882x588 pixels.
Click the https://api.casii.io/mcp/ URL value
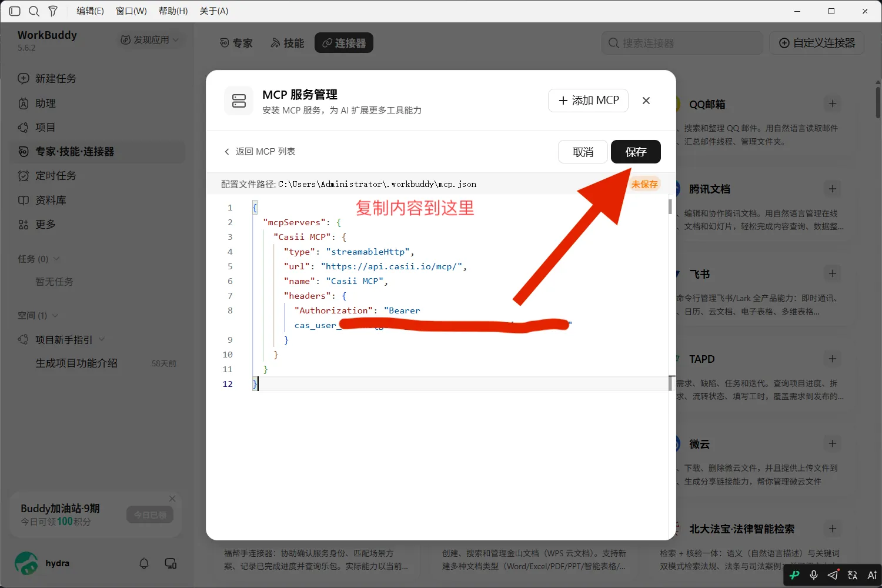point(392,266)
